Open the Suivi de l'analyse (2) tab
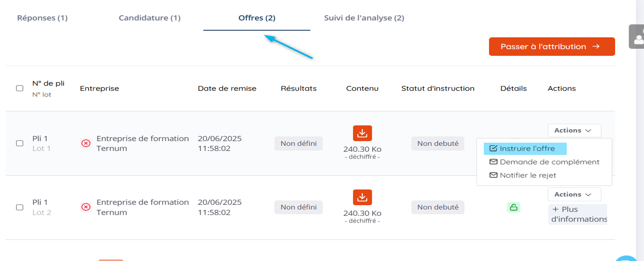Image resolution: width=644 pixels, height=261 pixels. tap(364, 18)
